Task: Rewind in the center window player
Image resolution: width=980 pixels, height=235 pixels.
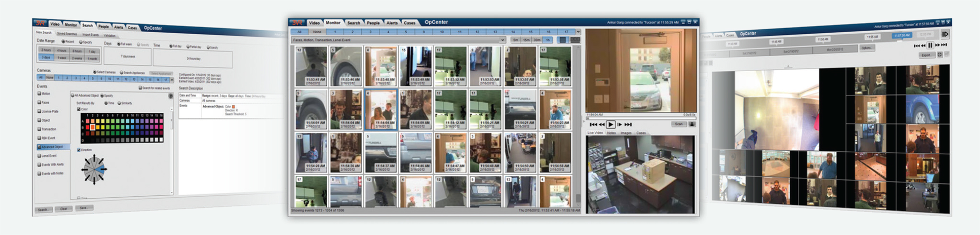Action: pos(601,124)
